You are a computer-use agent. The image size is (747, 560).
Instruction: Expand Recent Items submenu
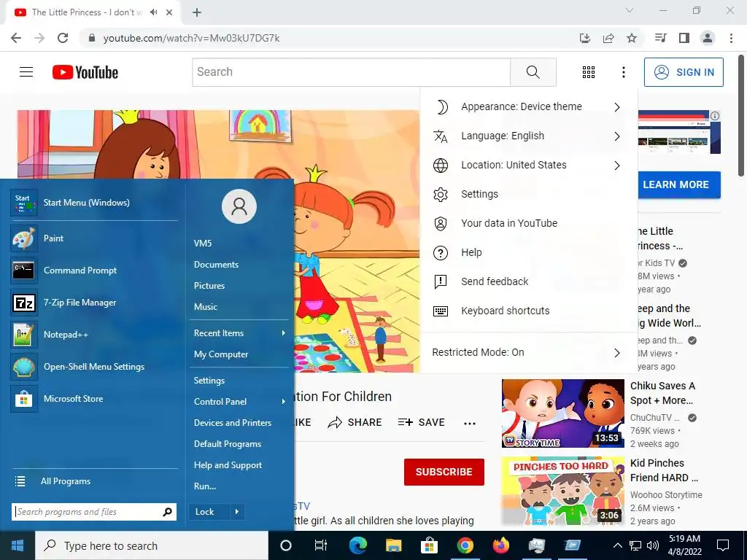239,332
